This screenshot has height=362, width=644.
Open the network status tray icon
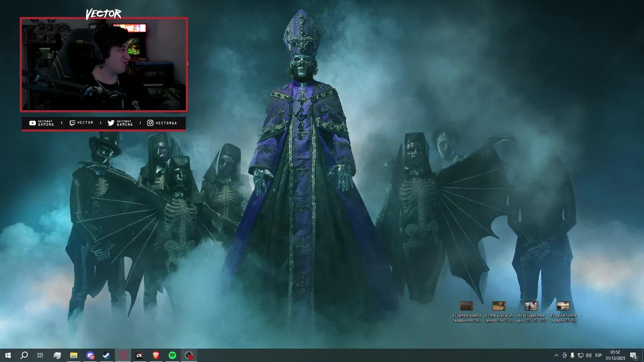point(581,355)
